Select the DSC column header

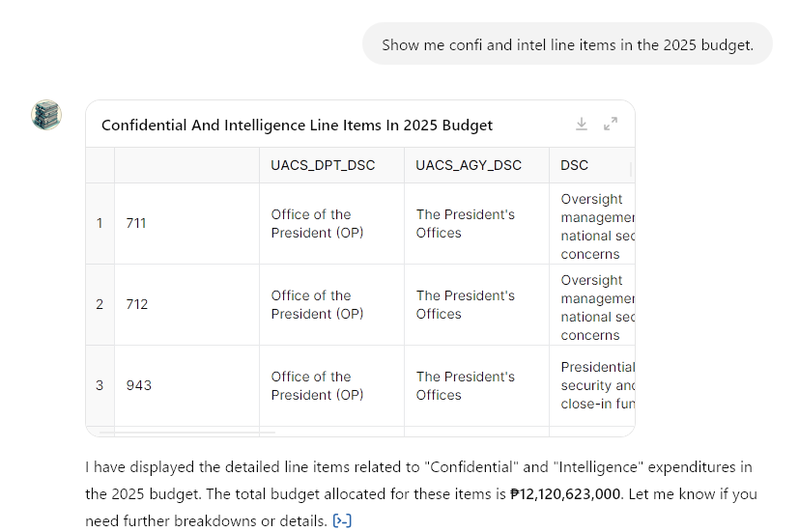[x=592, y=165]
